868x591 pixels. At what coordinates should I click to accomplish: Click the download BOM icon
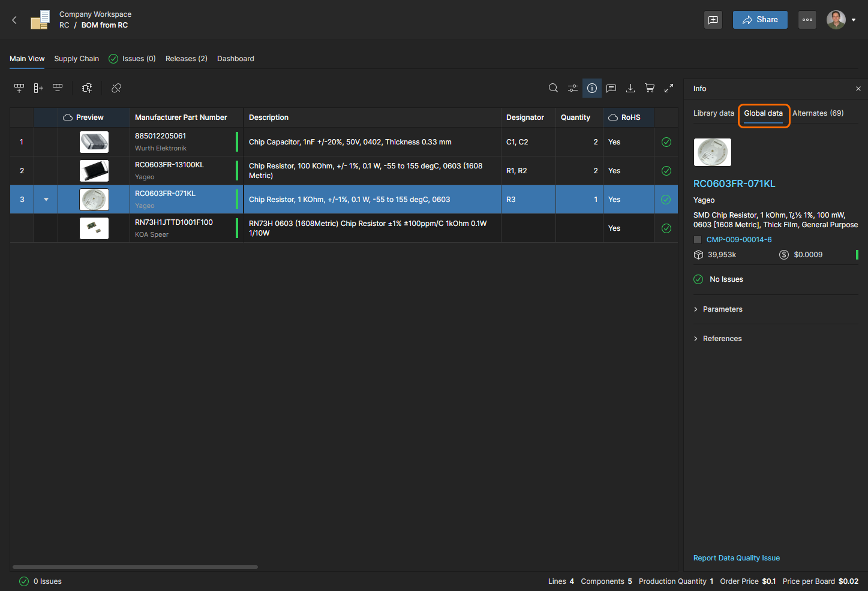click(x=630, y=88)
